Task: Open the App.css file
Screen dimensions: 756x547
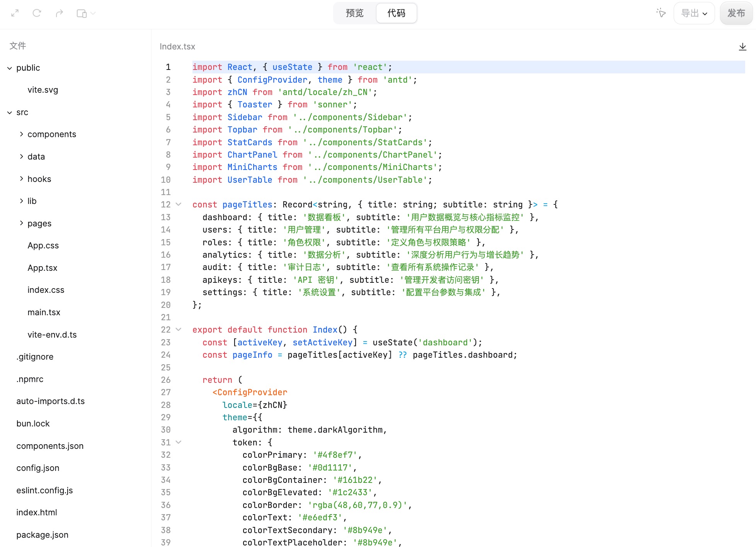Action: click(x=43, y=246)
